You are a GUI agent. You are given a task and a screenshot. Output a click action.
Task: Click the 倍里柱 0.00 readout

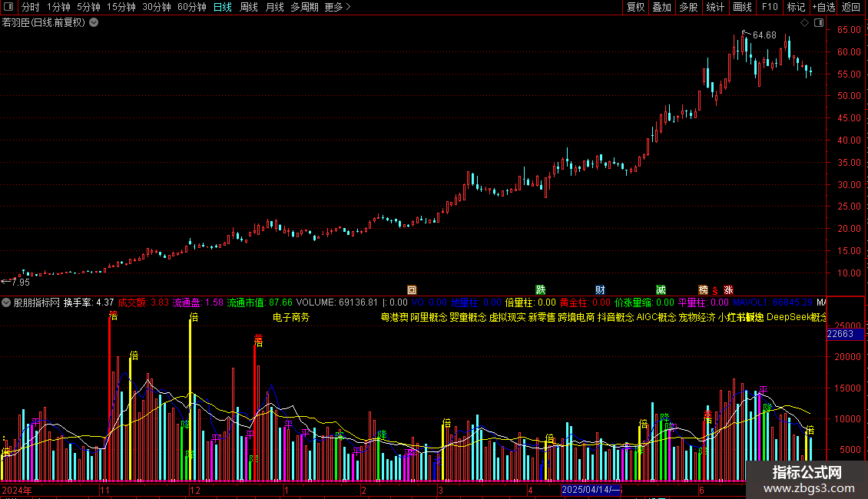click(530, 302)
